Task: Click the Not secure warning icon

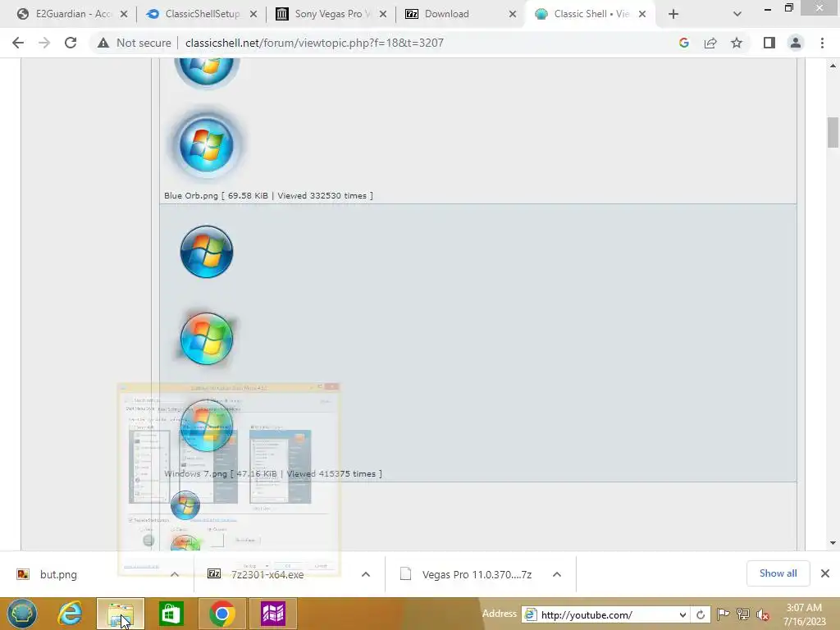Action: [x=103, y=43]
